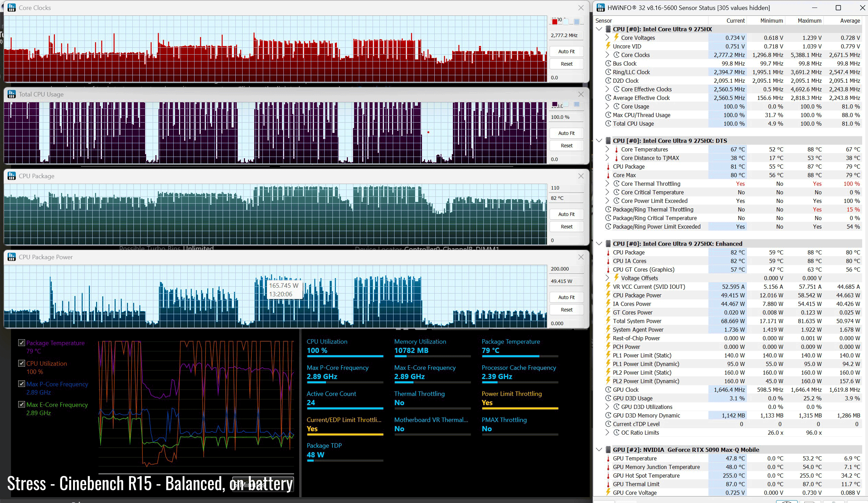Click the chip icon of CPU [#0] Intel Core Ultra 9 275HX header
The width and height of the screenshot is (868, 503).
click(608, 29)
